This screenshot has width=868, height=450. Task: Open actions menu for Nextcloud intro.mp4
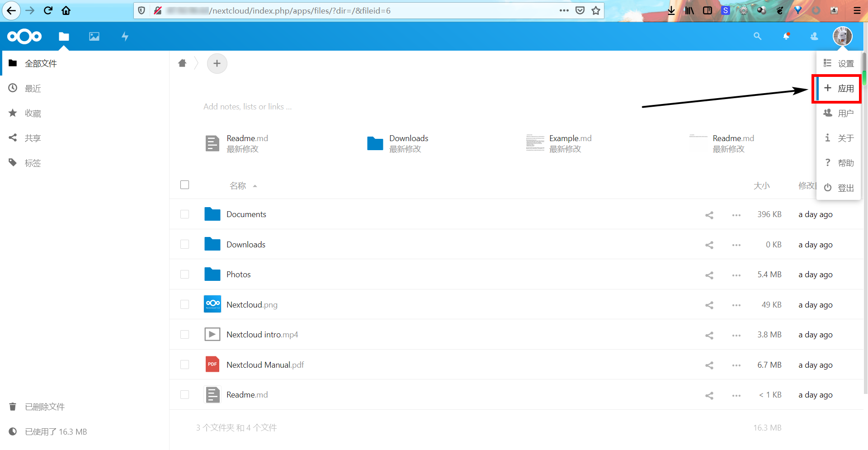736,335
